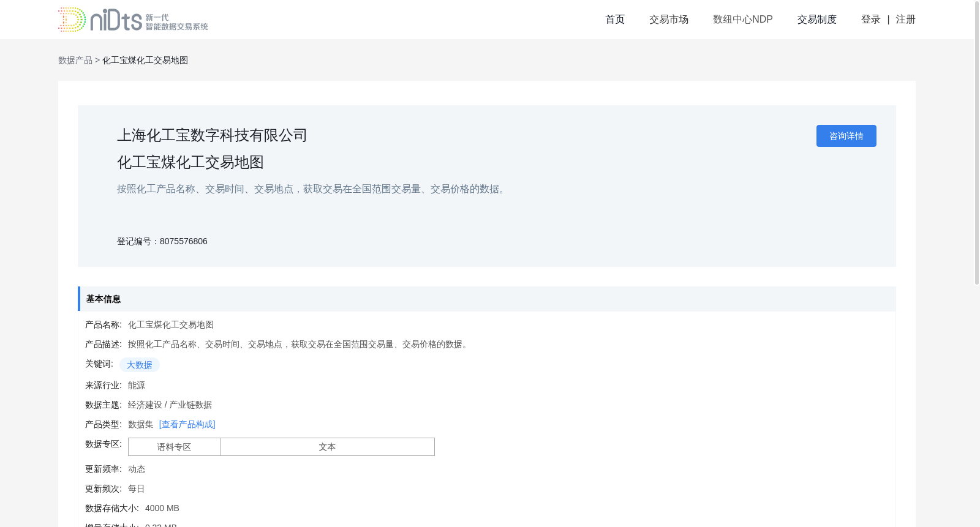Click the 动态 update frequency value
Viewport: 980px width, 527px height.
pos(137,469)
